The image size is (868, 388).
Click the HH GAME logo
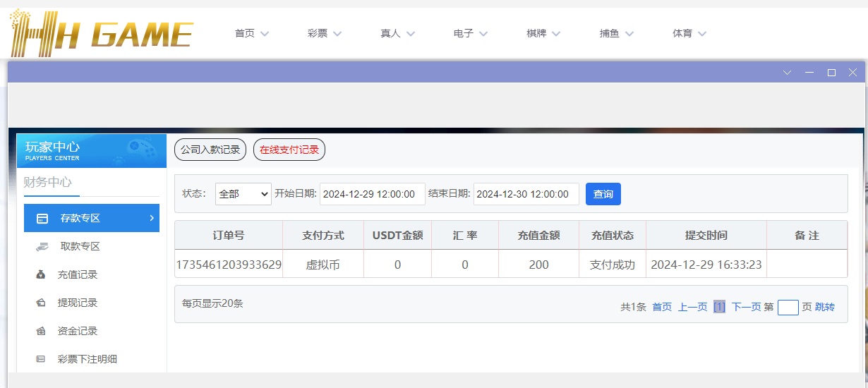101,33
